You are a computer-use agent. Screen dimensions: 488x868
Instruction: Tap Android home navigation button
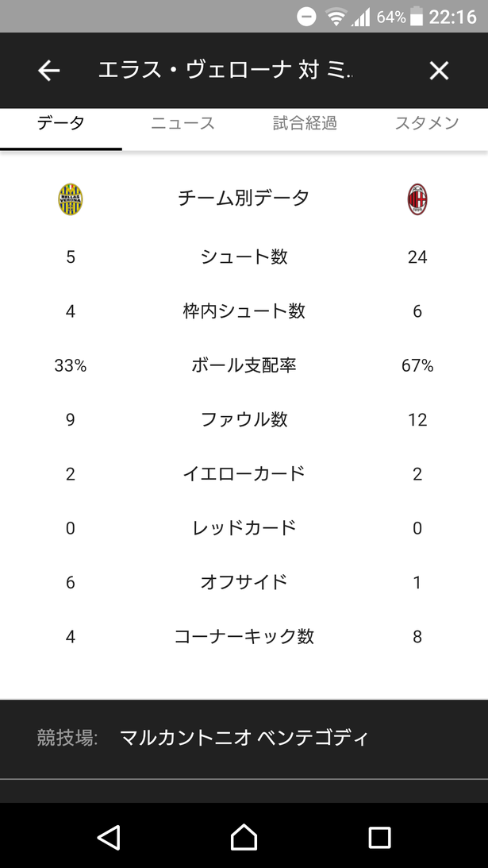click(244, 836)
